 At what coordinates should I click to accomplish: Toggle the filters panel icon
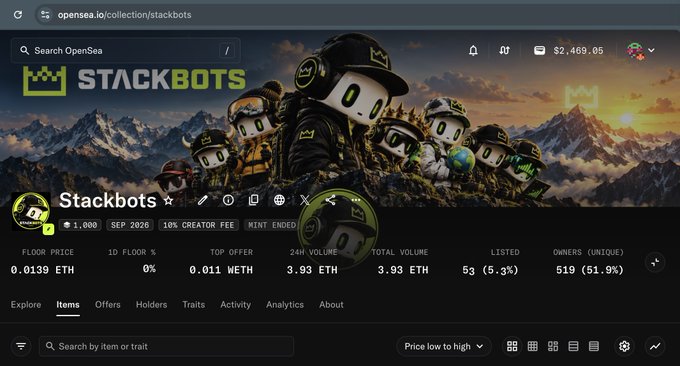(21, 346)
